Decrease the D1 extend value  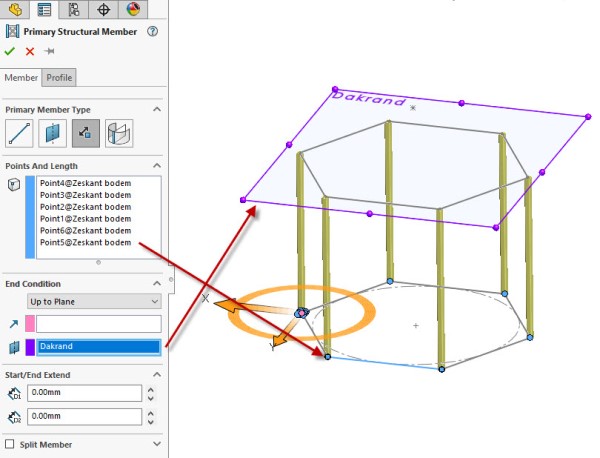coord(151,398)
